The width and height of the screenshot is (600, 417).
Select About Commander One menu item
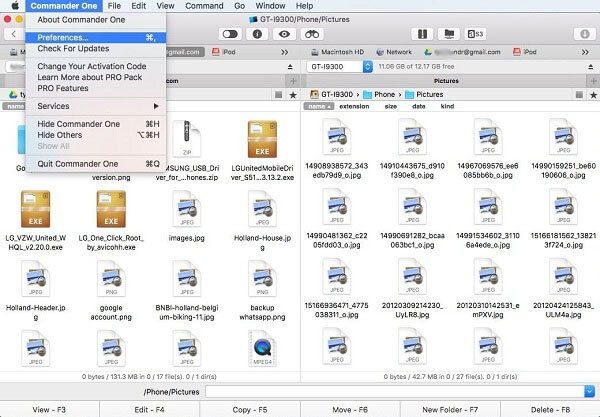click(96, 20)
